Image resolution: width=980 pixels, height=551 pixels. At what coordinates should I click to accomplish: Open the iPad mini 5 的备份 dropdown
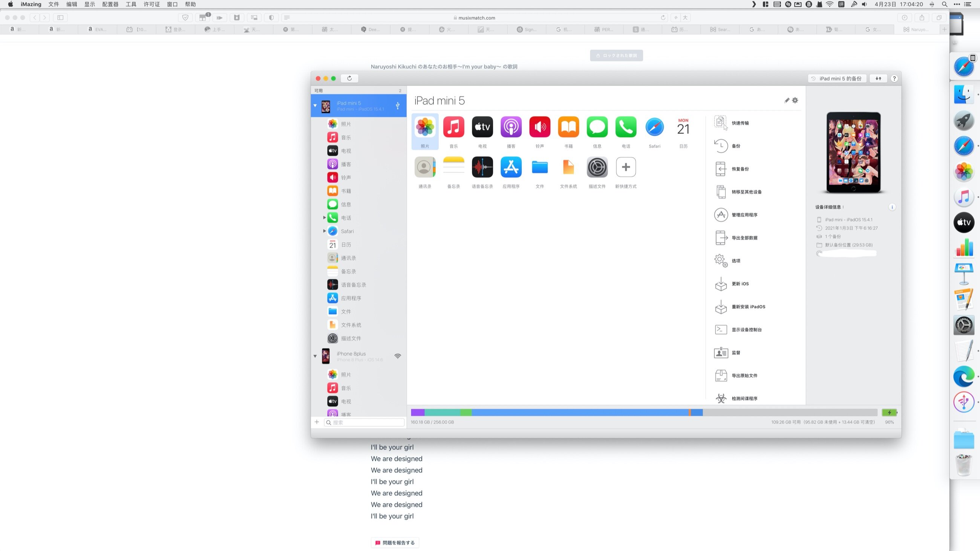click(837, 78)
